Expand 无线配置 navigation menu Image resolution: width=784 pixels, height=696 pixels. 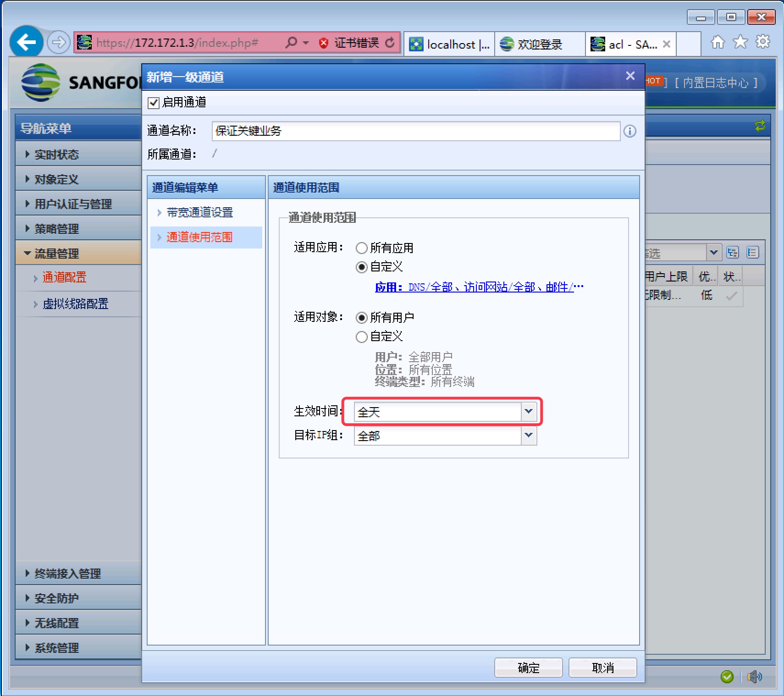click(x=78, y=623)
